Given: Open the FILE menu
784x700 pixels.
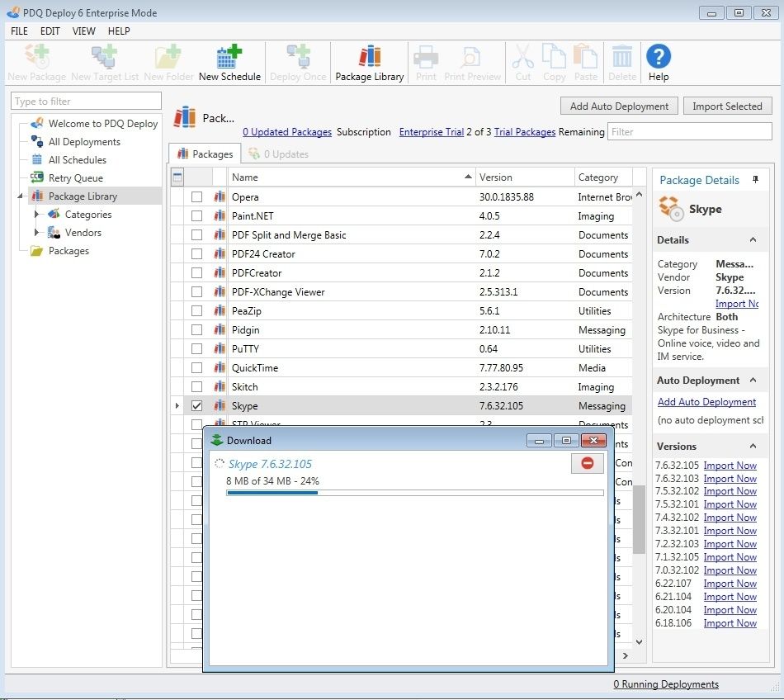Looking at the screenshot, I should [x=19, y=31].
